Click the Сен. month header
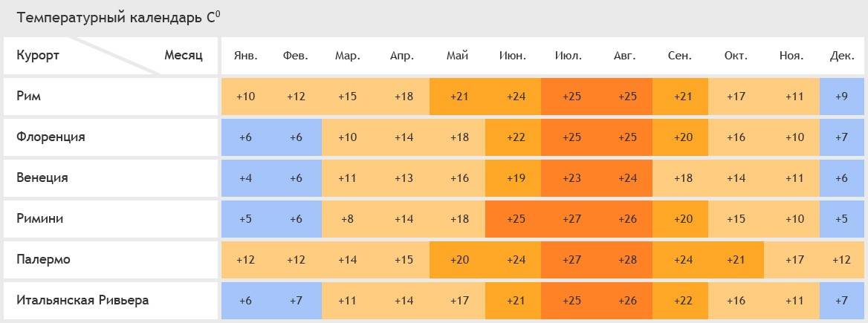Viewport: 868px width, 323px height. click(x=680, y=56)
